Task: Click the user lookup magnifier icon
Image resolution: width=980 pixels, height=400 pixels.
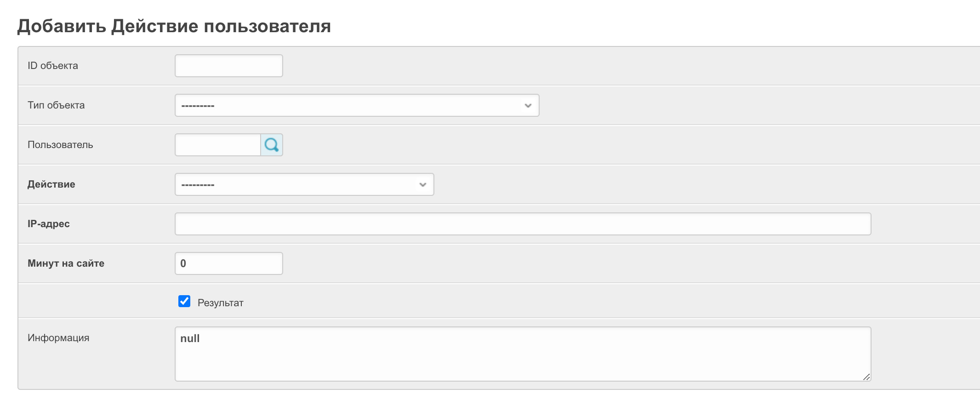Action: 272,145
